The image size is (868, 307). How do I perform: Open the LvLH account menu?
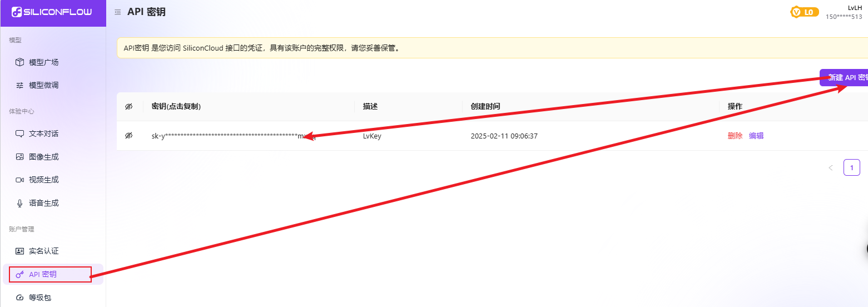pyautogui.click(x=855, y=7)
